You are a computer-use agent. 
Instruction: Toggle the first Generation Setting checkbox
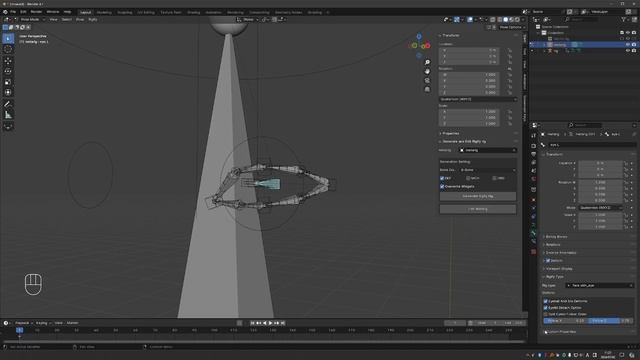point(442,178)
